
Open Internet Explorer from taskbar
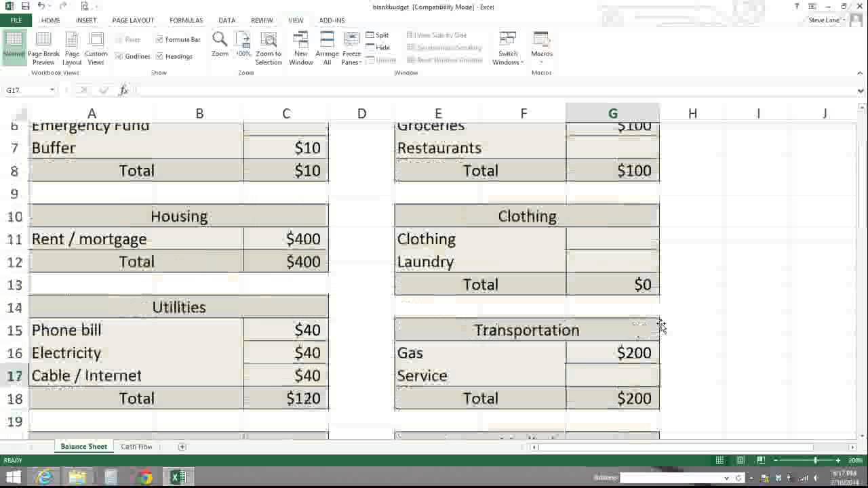(45, 477)
